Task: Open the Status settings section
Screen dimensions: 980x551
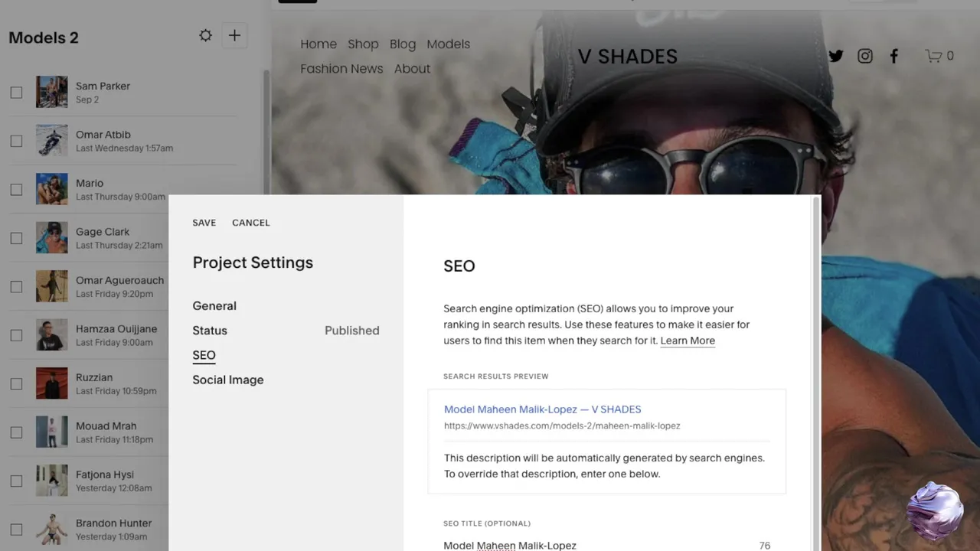Action: pyautogui.click(x=210, y=331)
